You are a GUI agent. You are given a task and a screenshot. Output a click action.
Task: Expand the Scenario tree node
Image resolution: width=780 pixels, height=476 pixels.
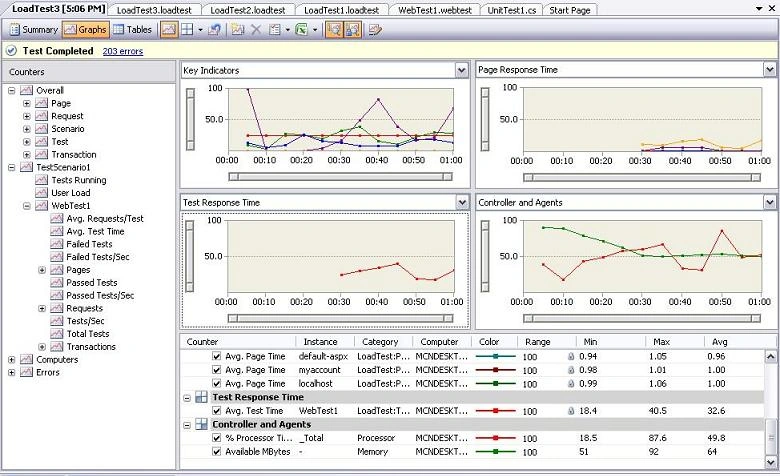point(27,129)
